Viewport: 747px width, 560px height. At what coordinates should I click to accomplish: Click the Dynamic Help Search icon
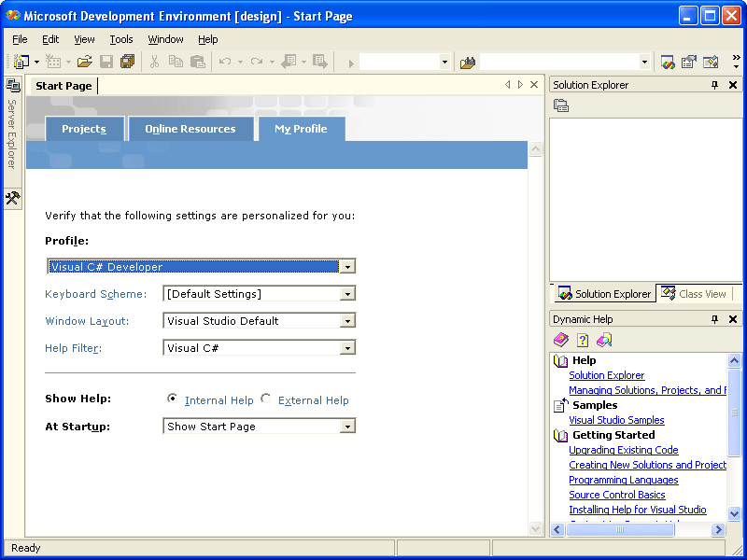[604, 341]
